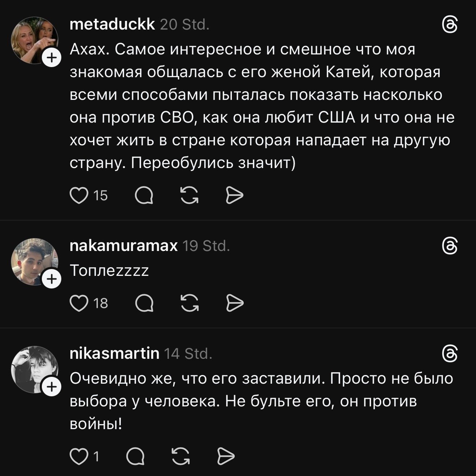
Task: Send nakamuramax's comment via share icon
Action: click(234, 303)
